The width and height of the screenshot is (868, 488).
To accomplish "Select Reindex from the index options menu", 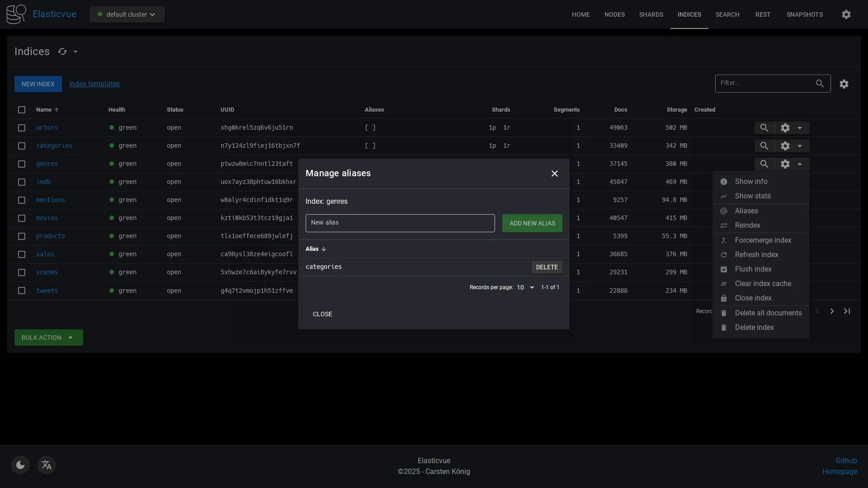I will coord(746,225).
